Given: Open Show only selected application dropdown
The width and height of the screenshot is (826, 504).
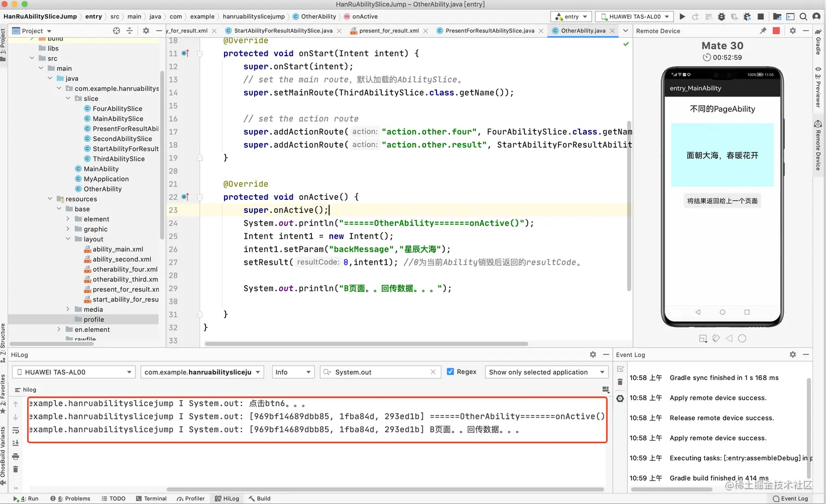Looking at the screenshot, I should [546, 372].
